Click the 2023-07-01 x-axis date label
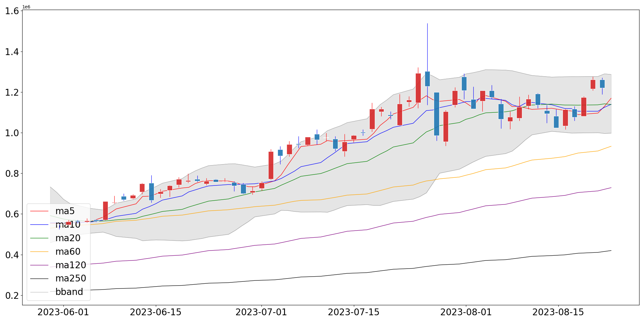 (261, 313)
